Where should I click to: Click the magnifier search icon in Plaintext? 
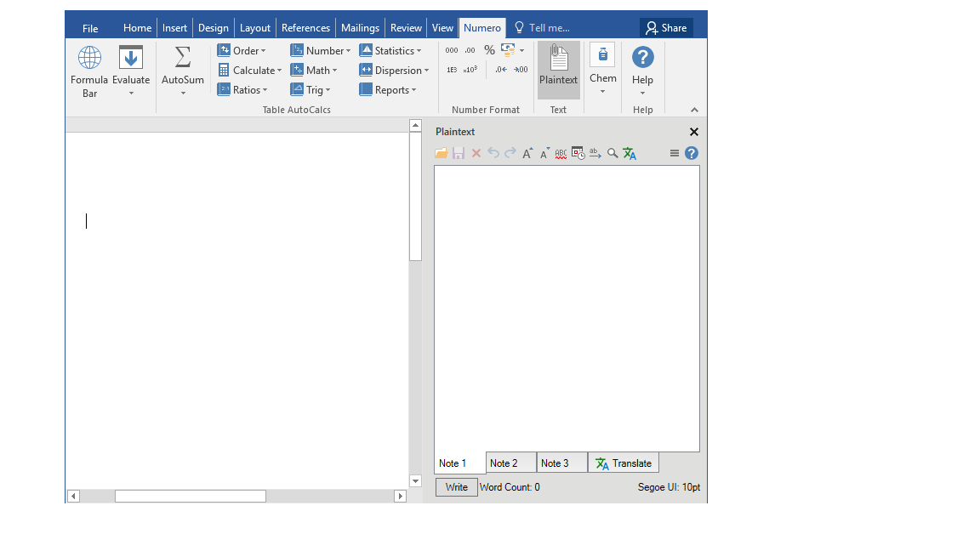click(x=612, y=154)
